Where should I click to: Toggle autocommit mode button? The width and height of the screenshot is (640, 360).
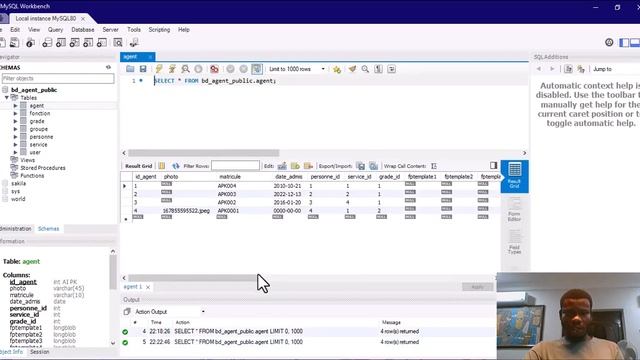pyautogui.click(x=257, y=69)
